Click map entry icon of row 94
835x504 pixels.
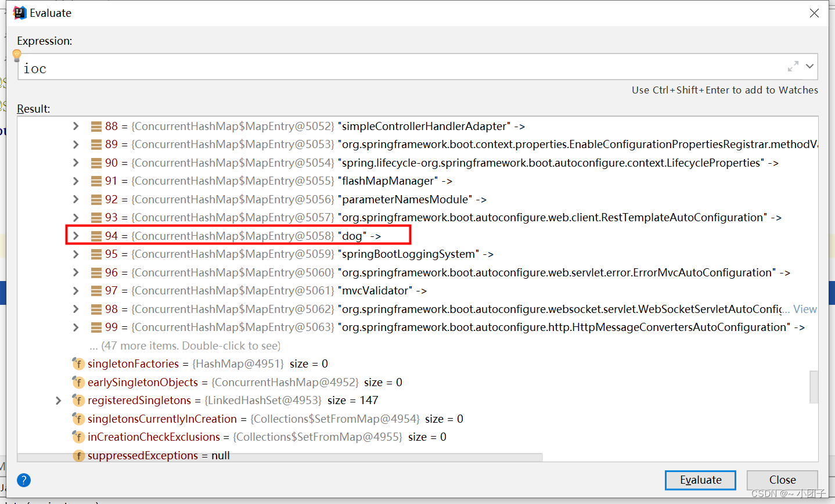pos(96,236)
